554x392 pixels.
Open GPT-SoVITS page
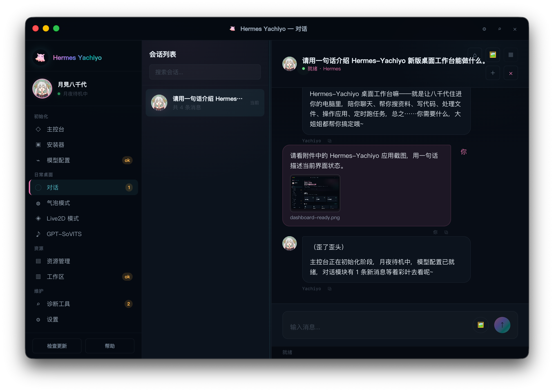click(x=83, y=234)
